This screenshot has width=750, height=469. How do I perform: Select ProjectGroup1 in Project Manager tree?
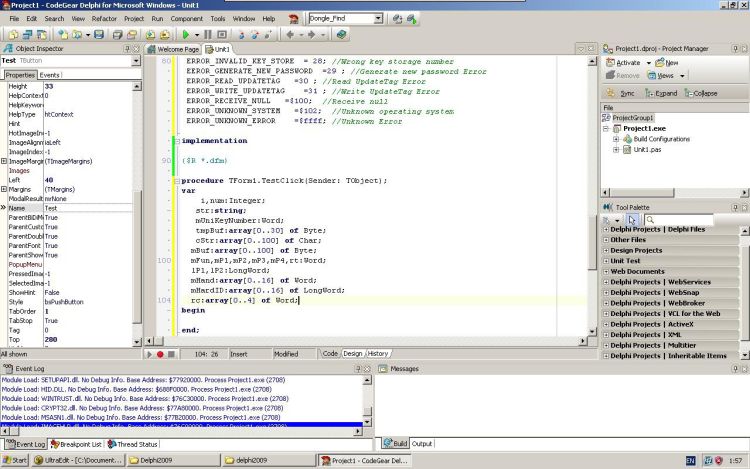[x=632, y=118]
